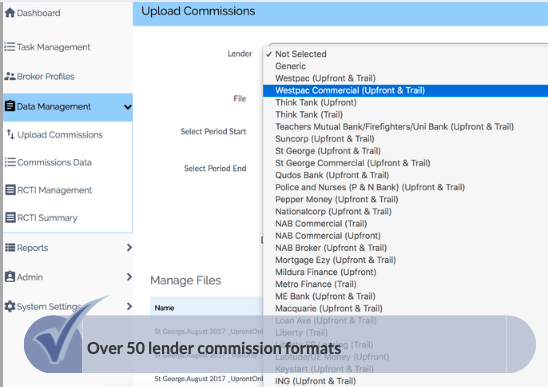This screenshot has width=548, height=387.
Task: Choose NAB Commercial (Upfront) option
Action: point(328,236)
